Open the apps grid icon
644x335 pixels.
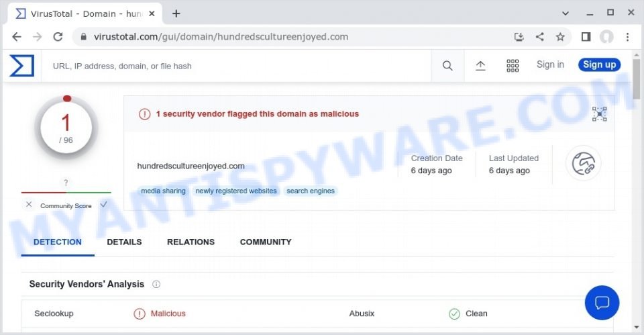513,66
